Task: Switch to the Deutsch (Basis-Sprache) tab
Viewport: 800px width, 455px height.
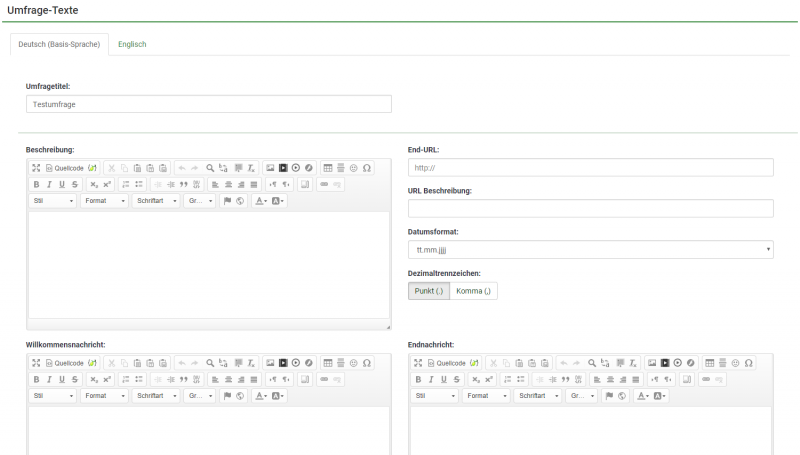Action: pos(59,44)
